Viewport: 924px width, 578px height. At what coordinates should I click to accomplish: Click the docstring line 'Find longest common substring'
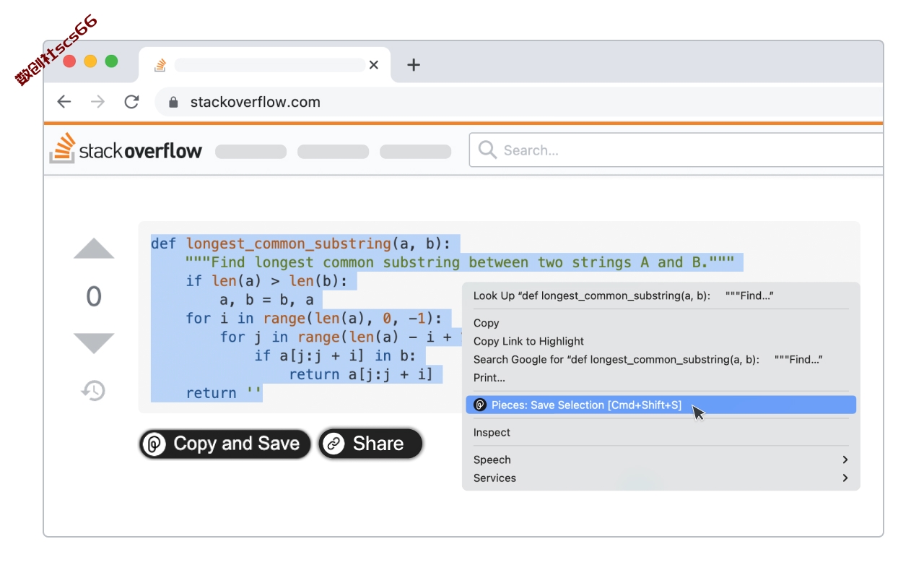(459, 262)
